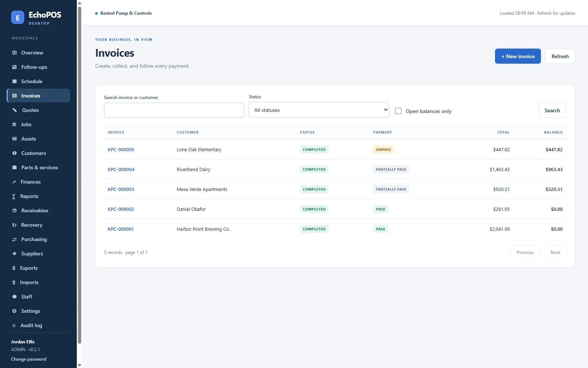Click the EchoPOS logo icon

pos(18,17)
